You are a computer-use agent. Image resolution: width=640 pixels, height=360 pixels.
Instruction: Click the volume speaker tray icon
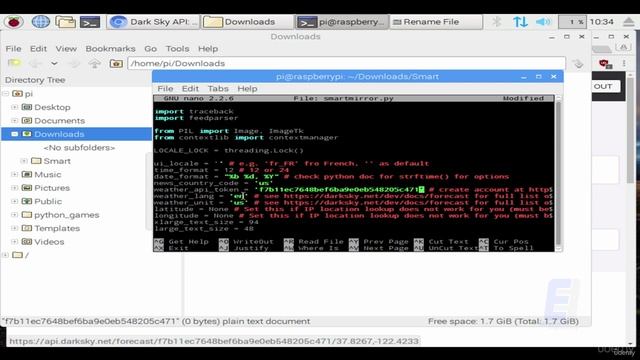pyautogui.click(x=543, y=22)
